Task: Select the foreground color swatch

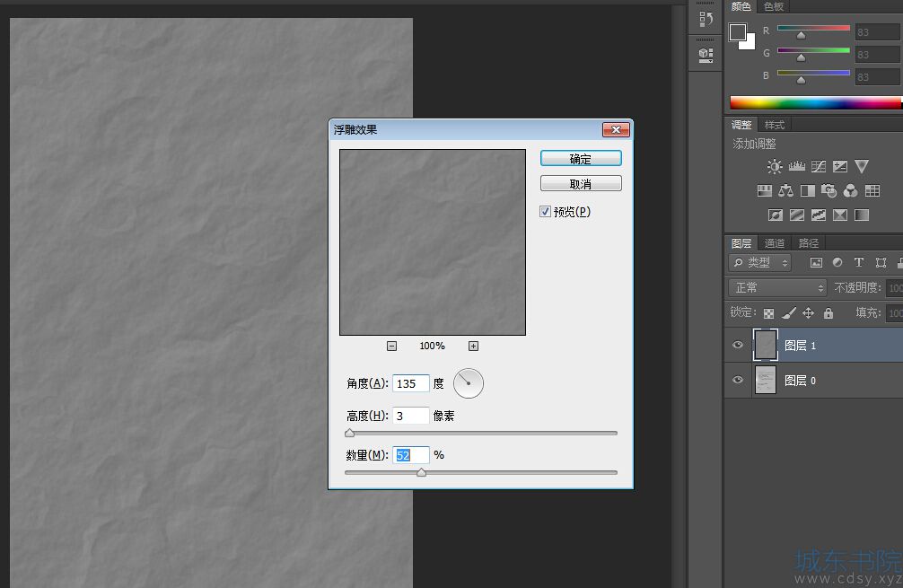Action: click(x=737, y=31)
